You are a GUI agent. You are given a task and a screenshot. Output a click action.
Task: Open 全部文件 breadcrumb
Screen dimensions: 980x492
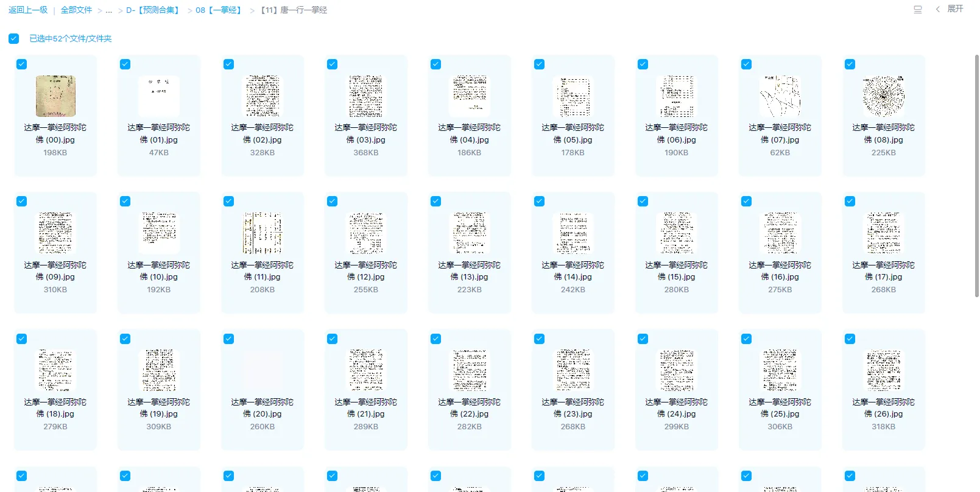click(76, 10)
